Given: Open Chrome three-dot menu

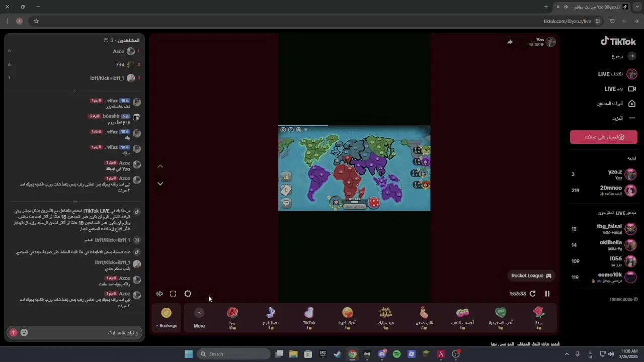Looking at the screenshot, I should 7,21.
